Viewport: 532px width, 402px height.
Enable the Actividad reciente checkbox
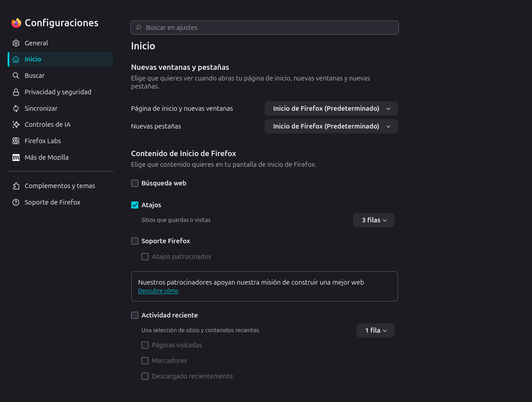tap(135, 315)
